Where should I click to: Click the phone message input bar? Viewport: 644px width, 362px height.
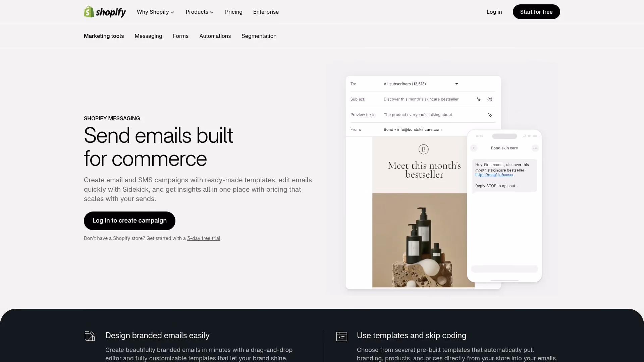504,269
